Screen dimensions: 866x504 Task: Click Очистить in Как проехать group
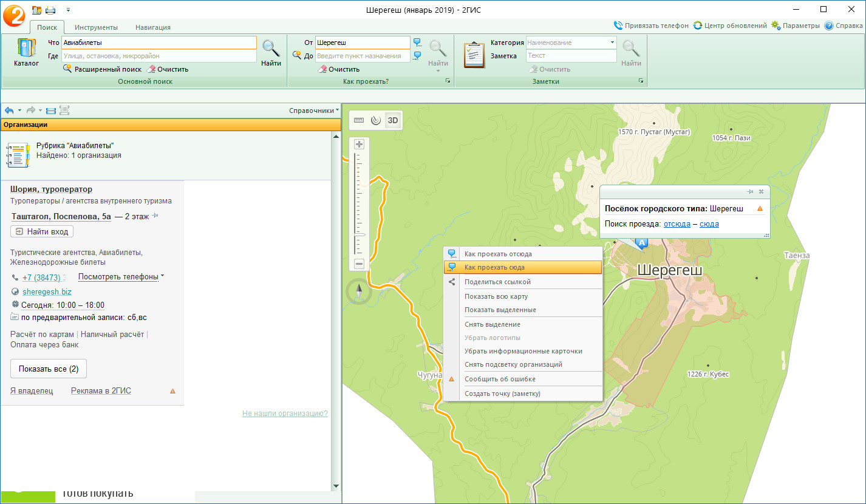pyautogui.click(x=339, y=69)
